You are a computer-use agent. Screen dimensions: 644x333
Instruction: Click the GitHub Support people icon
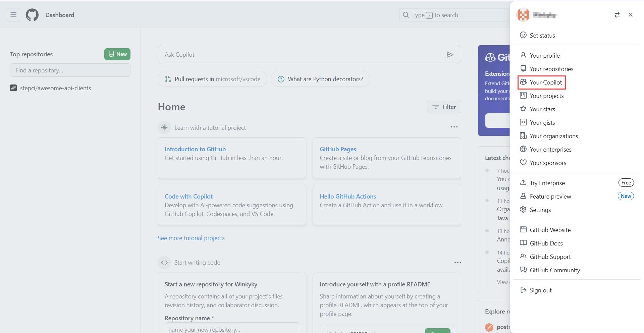click(x=523, y=256)
